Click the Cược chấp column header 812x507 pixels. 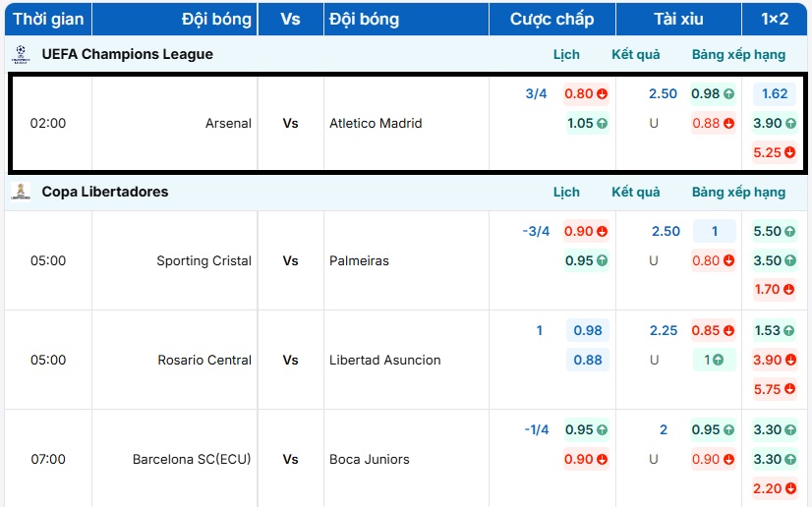click(x=552, y=19)
